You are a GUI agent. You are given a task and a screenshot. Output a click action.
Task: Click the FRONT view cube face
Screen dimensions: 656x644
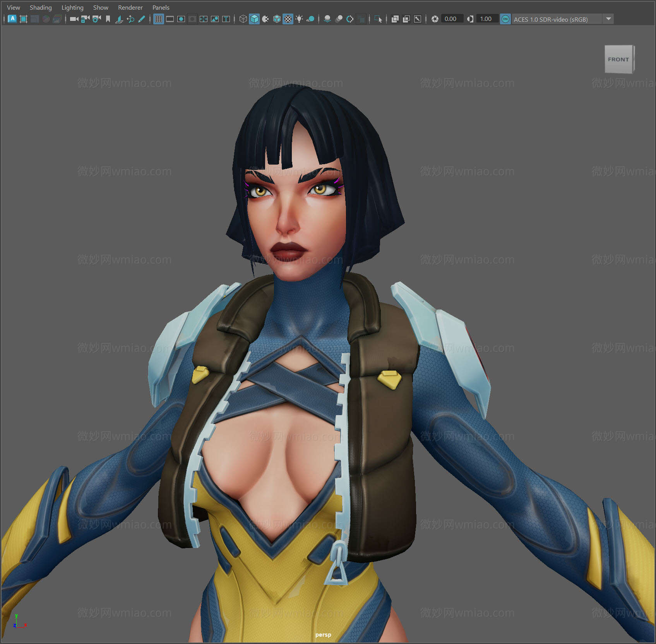coord(619,60)
